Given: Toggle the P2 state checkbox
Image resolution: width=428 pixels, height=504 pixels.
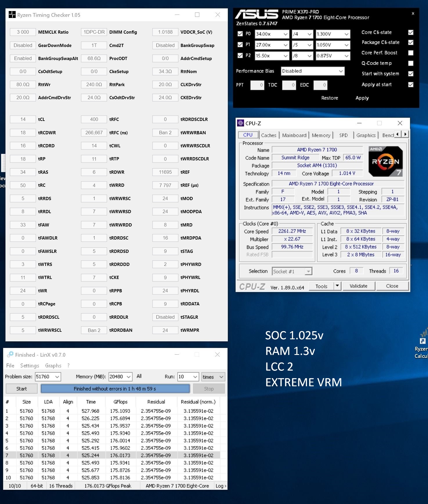Looking at the screenshot, I should click(x=240, y=55).
